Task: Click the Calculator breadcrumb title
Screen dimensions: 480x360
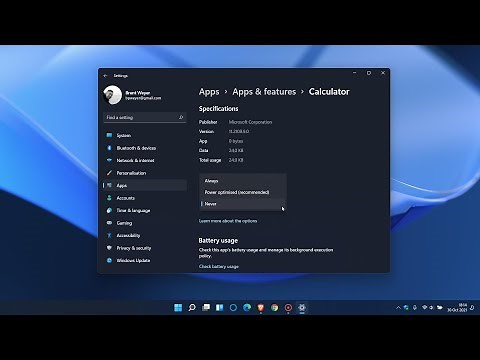Action: (329, 92)
